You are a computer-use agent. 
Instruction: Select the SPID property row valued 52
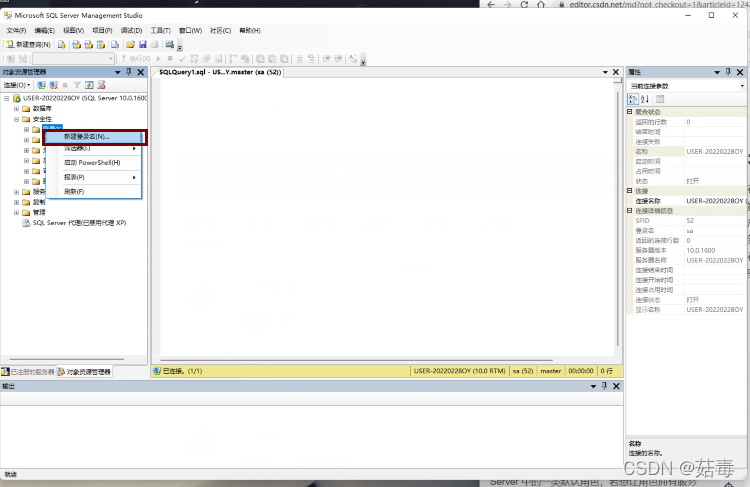click(689, 221)
